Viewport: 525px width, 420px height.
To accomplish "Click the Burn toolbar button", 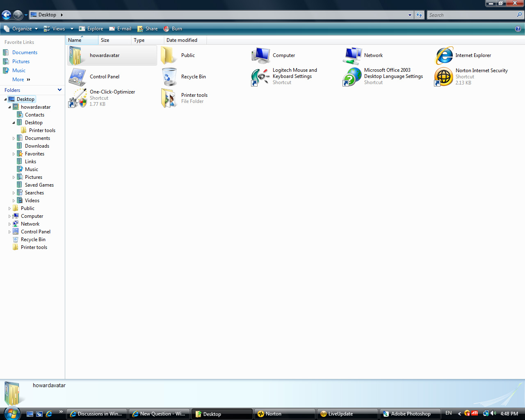I will 173,29.
